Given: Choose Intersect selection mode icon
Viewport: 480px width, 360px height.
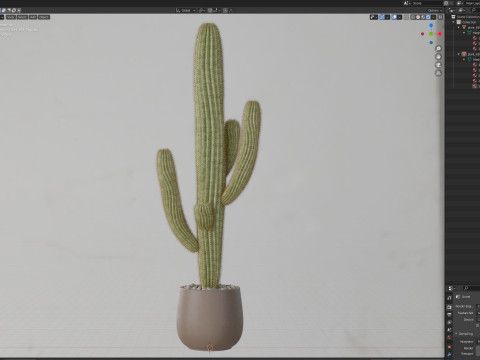Looking at the screenshot, I should coord(19,10).
